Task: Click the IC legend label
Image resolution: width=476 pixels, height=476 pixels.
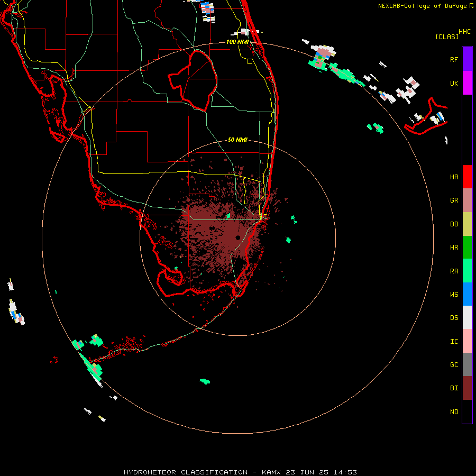Action: coord(454,342)
